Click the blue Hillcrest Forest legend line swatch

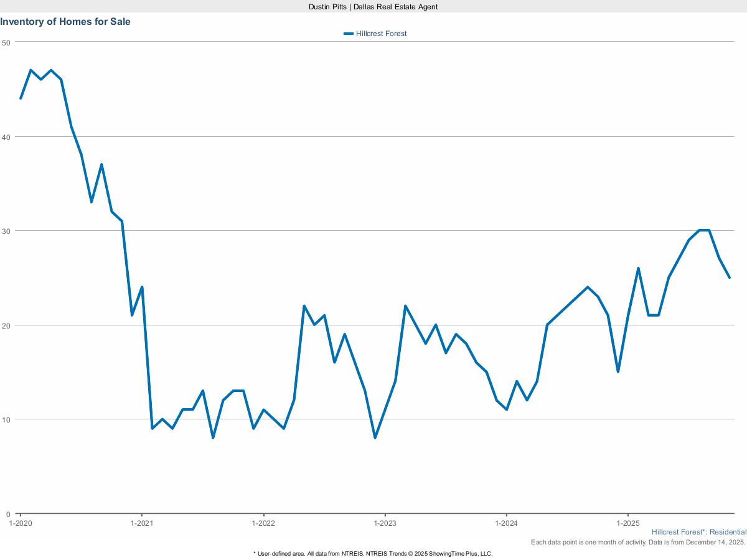[349, 34]
